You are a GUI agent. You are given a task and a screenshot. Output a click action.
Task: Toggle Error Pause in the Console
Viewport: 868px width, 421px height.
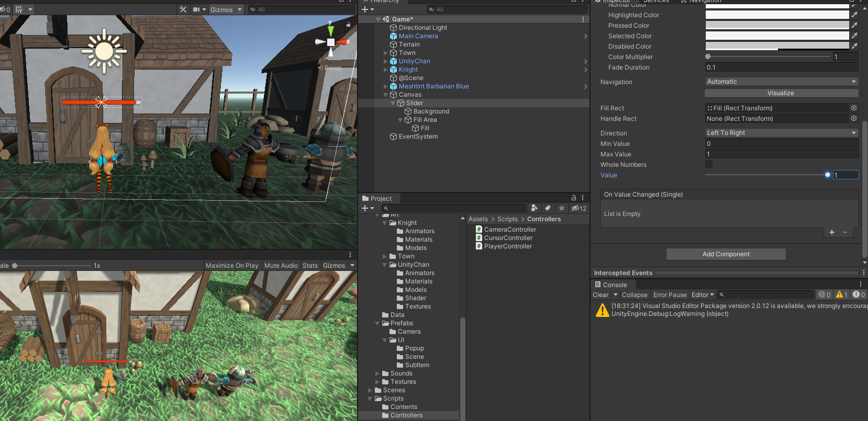click(670, 294)
